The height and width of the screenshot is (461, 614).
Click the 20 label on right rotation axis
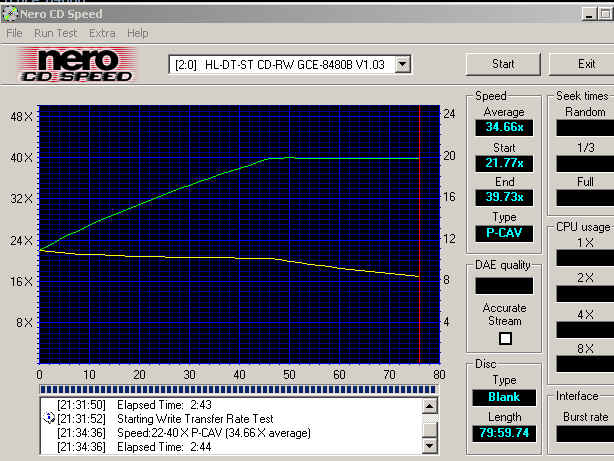click(x=449, y=155)
